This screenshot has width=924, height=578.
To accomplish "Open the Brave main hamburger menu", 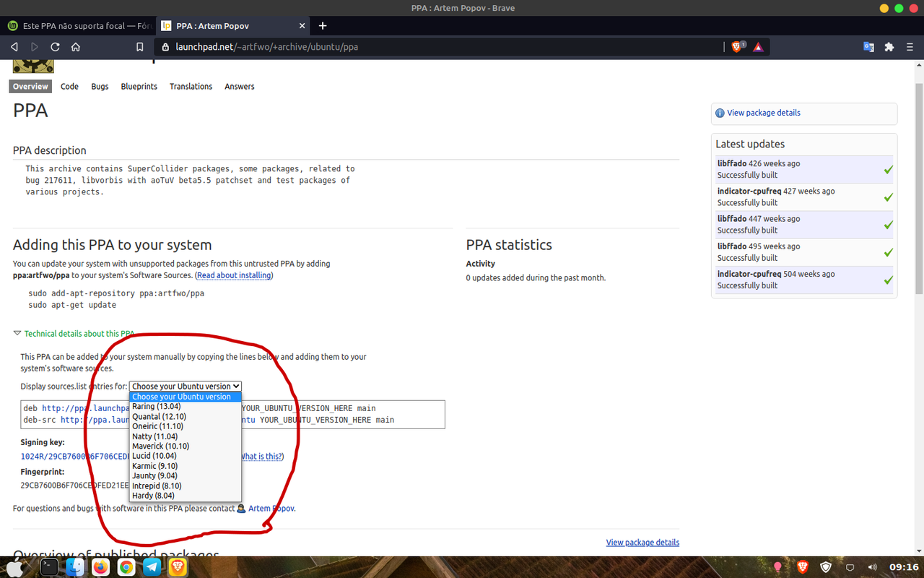I will point(910,47).
